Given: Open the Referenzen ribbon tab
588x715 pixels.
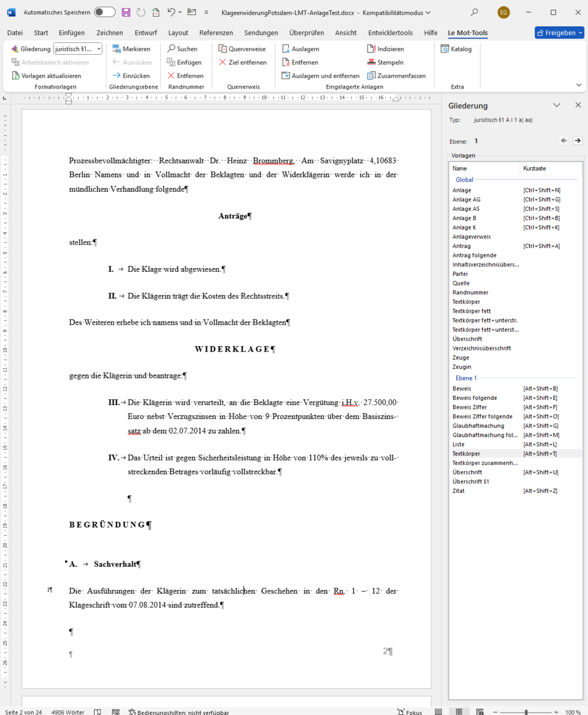Looking at the screenshot, I should point(216,33).
